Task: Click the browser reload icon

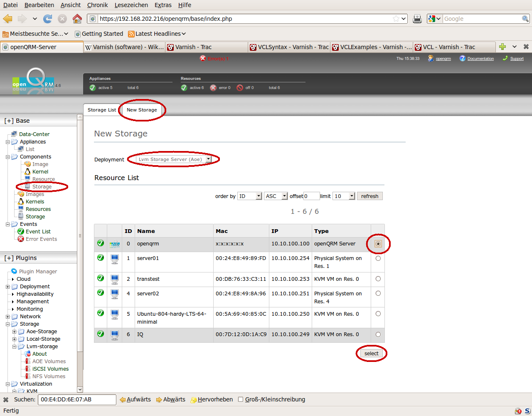Action: (x=48, y=19)
